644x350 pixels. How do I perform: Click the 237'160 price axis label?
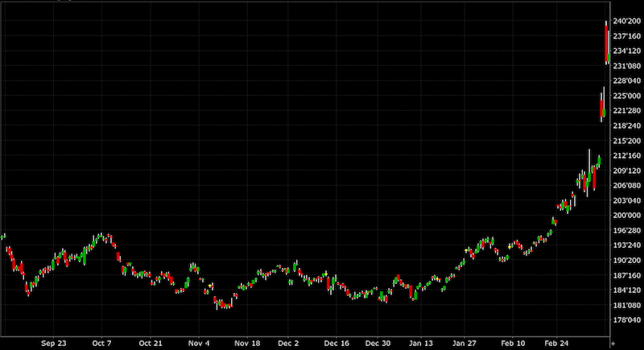pos(627,36)
